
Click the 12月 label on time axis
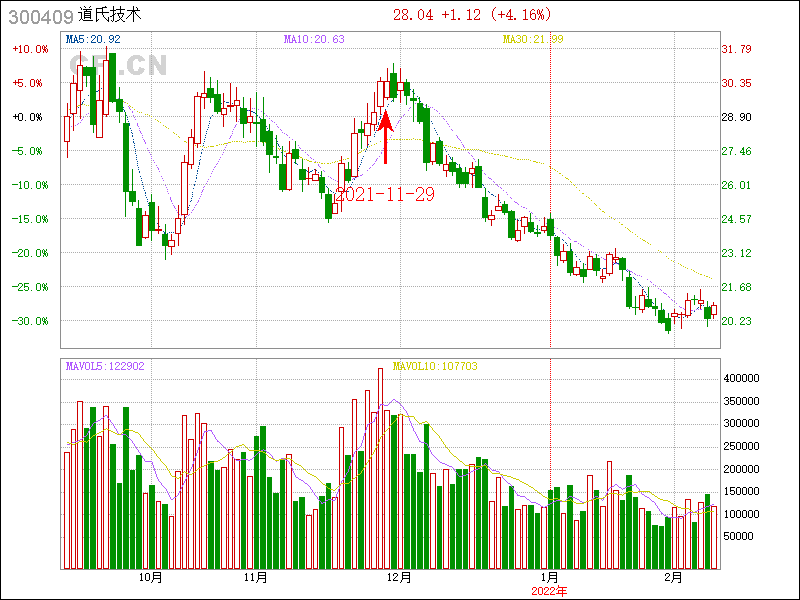tap(399, 577)
